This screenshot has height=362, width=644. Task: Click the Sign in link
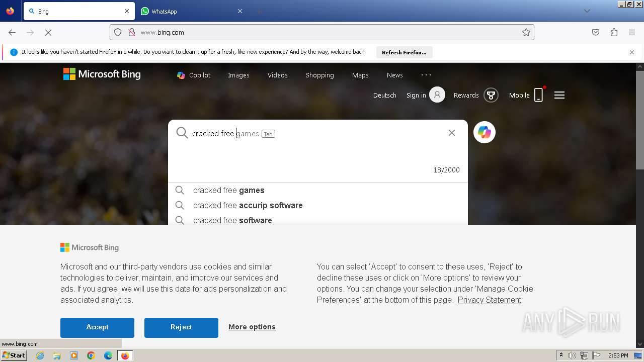(x=416, y=95)
